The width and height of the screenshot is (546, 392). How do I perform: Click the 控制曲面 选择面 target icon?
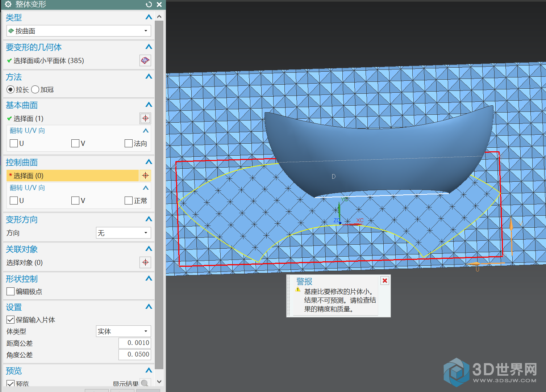(145, 176)
